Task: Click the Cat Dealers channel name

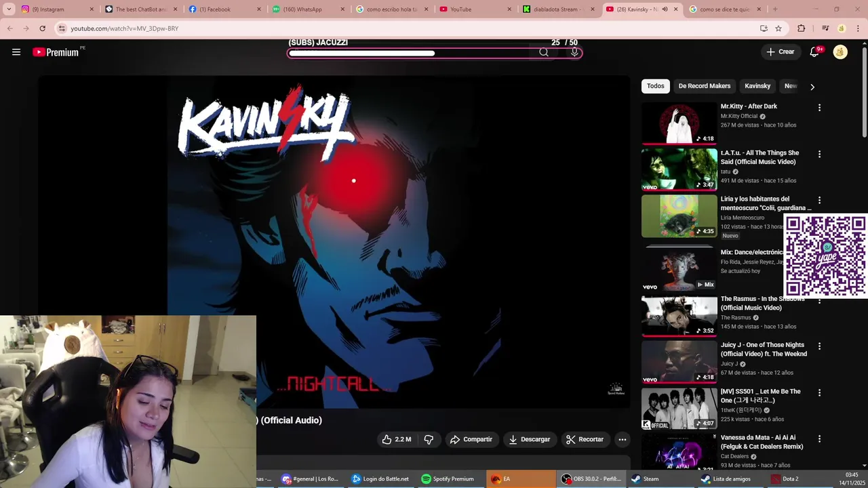Action: tap(735, 456)
